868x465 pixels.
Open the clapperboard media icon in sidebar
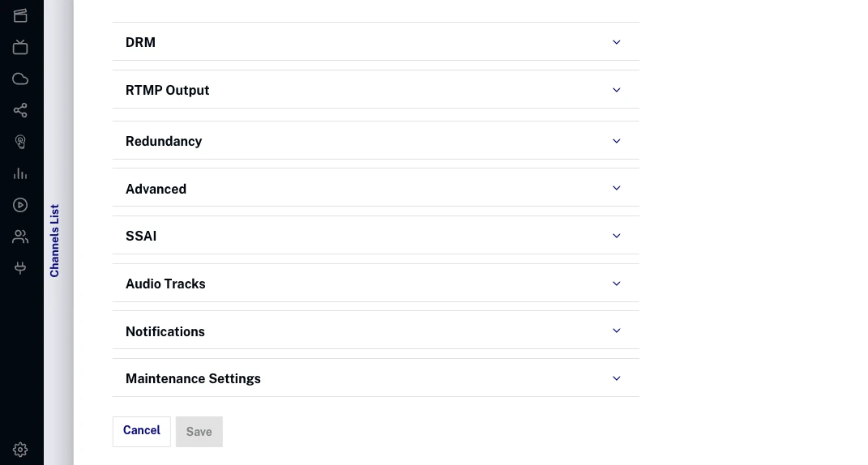click(20, 15)
